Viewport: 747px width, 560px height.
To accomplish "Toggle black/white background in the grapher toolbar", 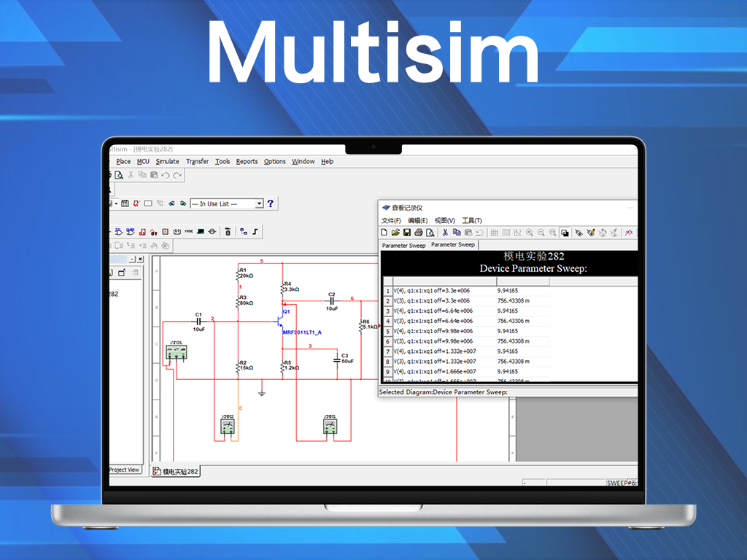I will pyautogui.click(x=565, y=233).
